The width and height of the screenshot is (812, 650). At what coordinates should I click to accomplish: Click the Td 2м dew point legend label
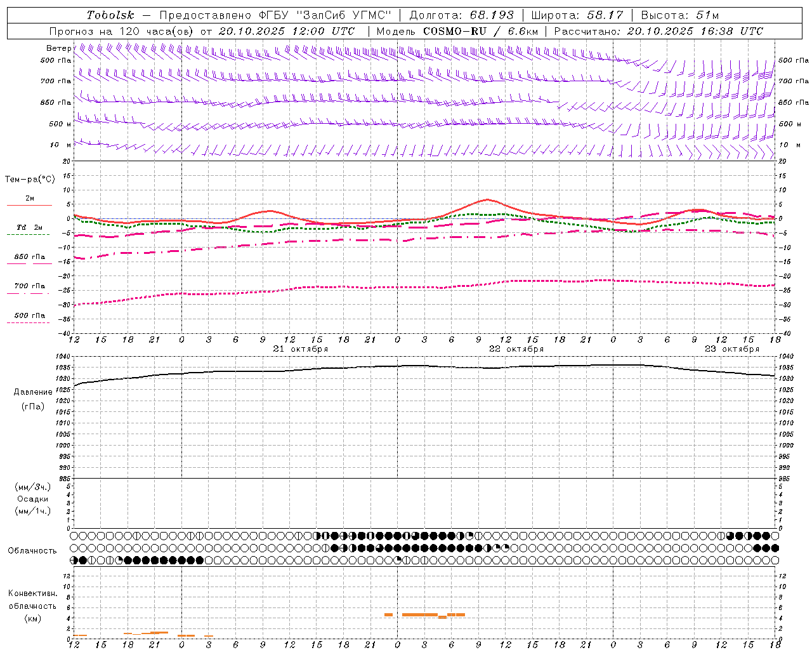click(30, 227)
